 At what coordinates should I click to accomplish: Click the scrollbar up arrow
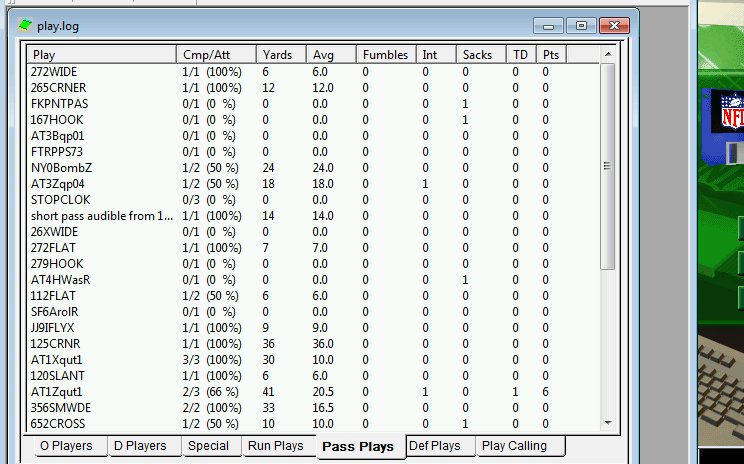607,53
